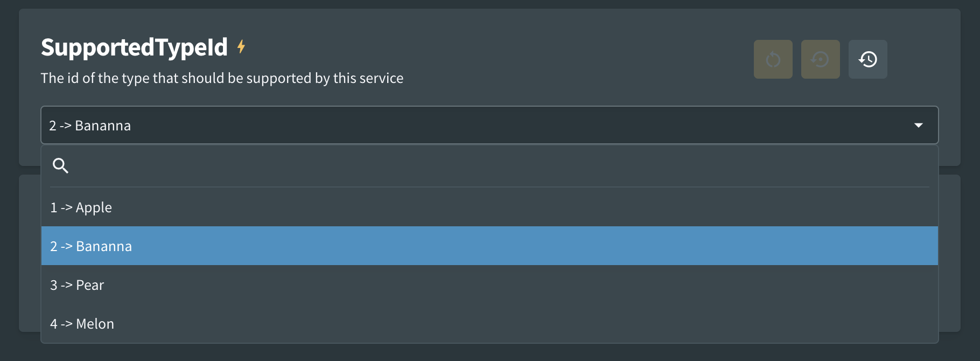980x361 pixels.
Task: Click the divider line under the search box
Action: pos(489,187)
